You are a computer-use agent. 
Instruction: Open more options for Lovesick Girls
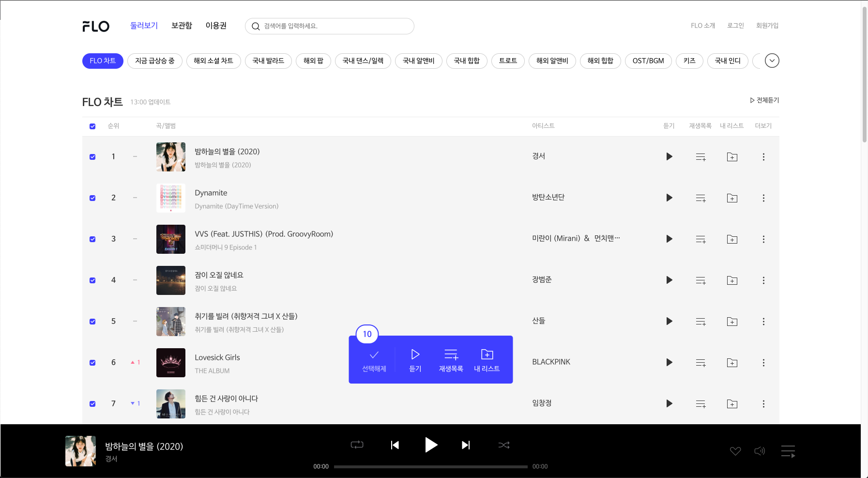763,363
